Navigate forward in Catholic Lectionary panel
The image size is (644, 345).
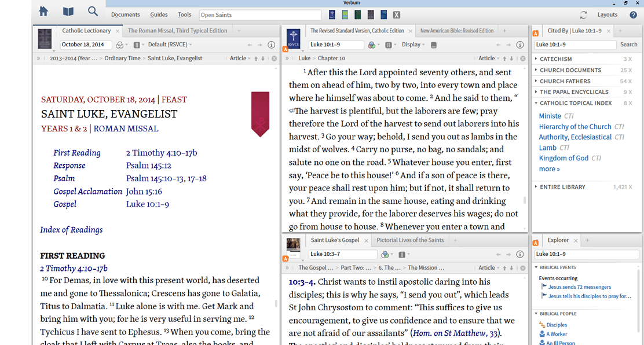(x=259, y=45)
